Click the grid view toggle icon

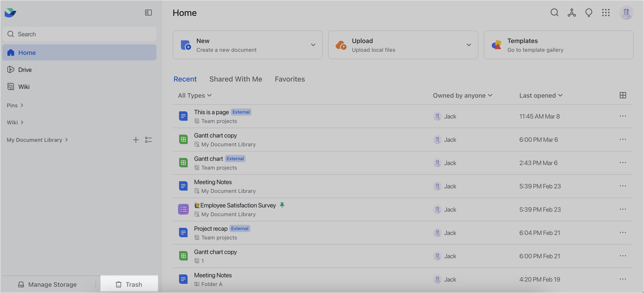click(x=623, y=95)
